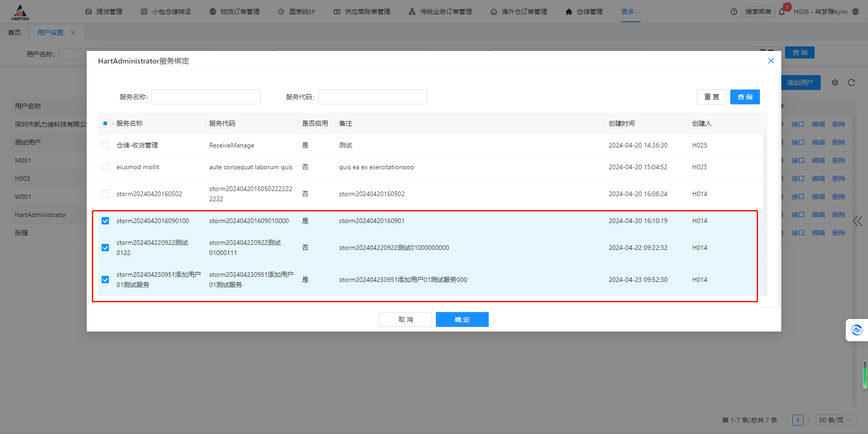Reset filters with the 重置 button
The width and height of the screenshot is (868, 434).
[711, 96]
